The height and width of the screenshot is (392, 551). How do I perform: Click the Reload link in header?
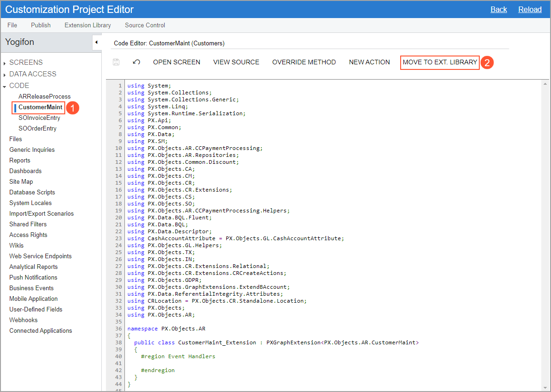coord(530,9)
